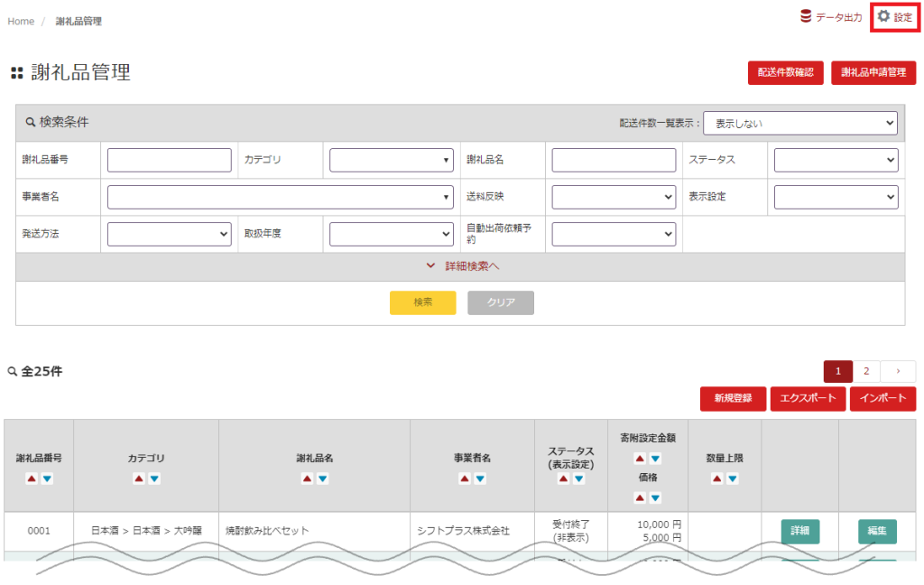Screen dimensions: 924x585
Task: Sort 寄附設定金額 ascending with red arrow
Action: tap(640, 459)
